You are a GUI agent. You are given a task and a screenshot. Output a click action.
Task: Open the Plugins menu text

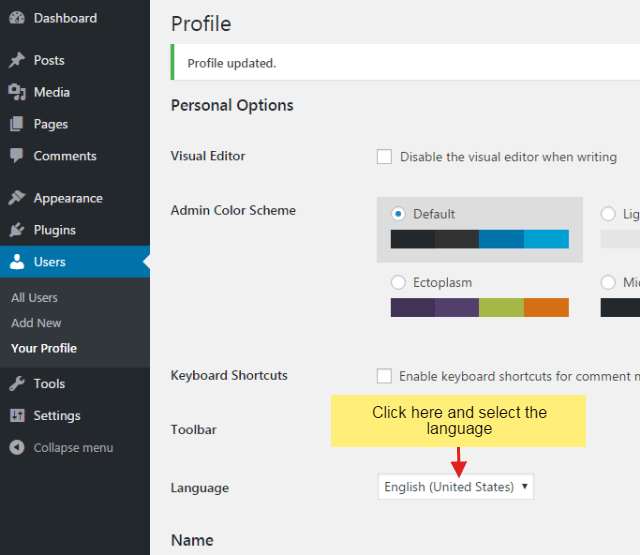(55, 230)
